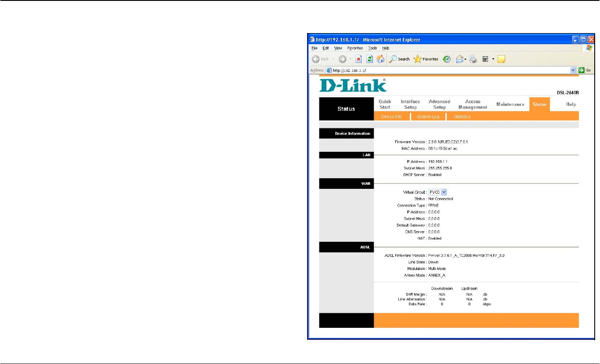Go to the browser Home page
The width and height of the screenshot is (600, 364).
[380, 59]
